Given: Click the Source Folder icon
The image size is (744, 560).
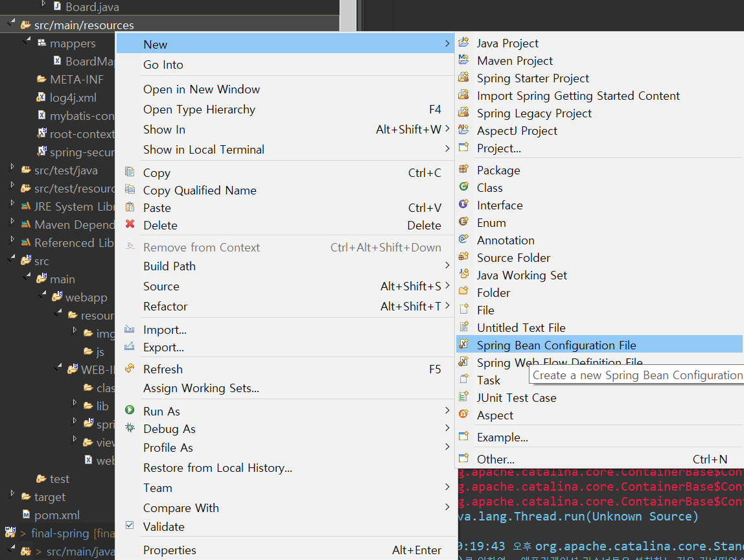Looking at the screenshot, I should (463, 257).
